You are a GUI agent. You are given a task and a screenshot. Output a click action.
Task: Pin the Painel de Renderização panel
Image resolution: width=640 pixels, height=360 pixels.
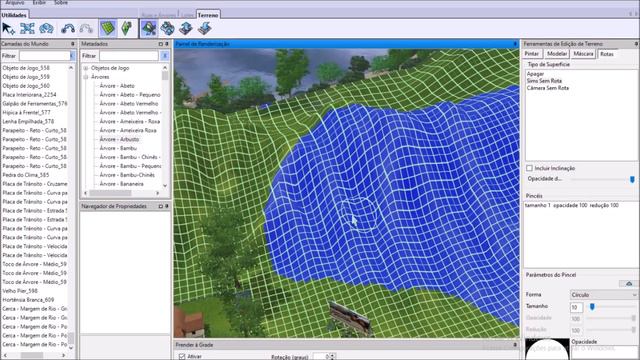[515, 44]
